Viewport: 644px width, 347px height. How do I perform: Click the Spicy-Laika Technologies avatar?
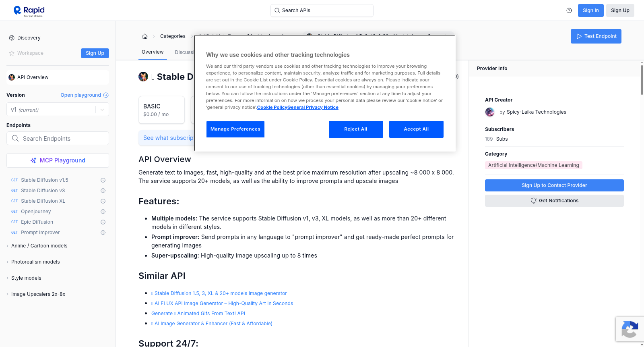pyautogui.click(x=490, y=112)
